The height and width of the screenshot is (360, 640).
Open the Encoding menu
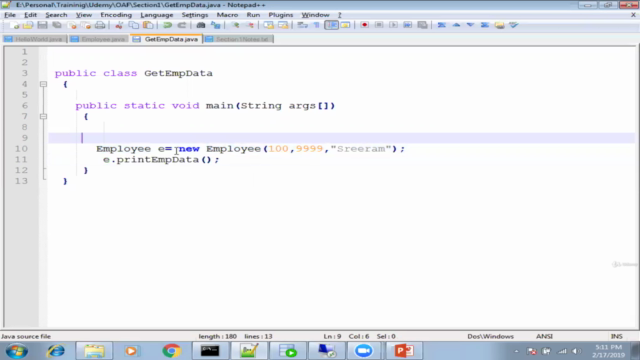point(116,15)
